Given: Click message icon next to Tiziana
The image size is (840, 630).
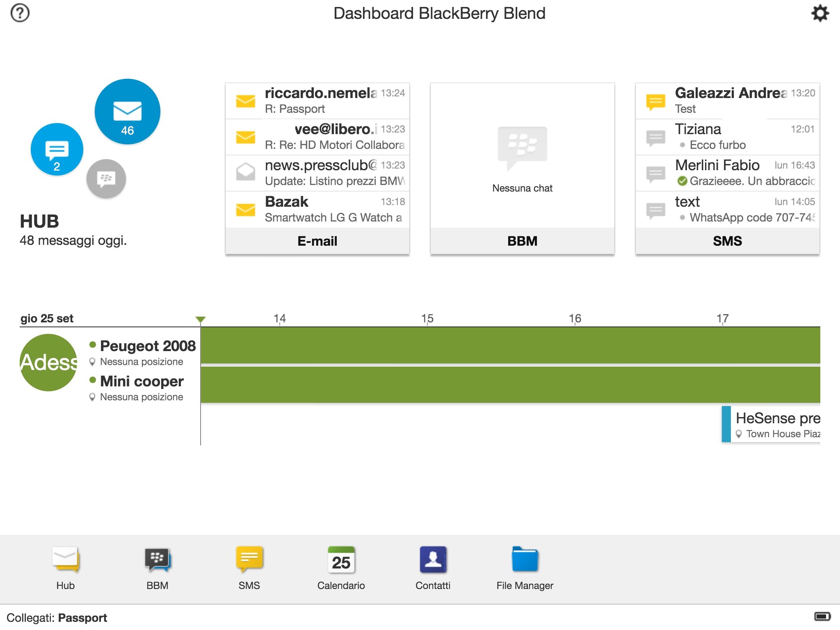Looking at the screenshot, I should [656, 138].
